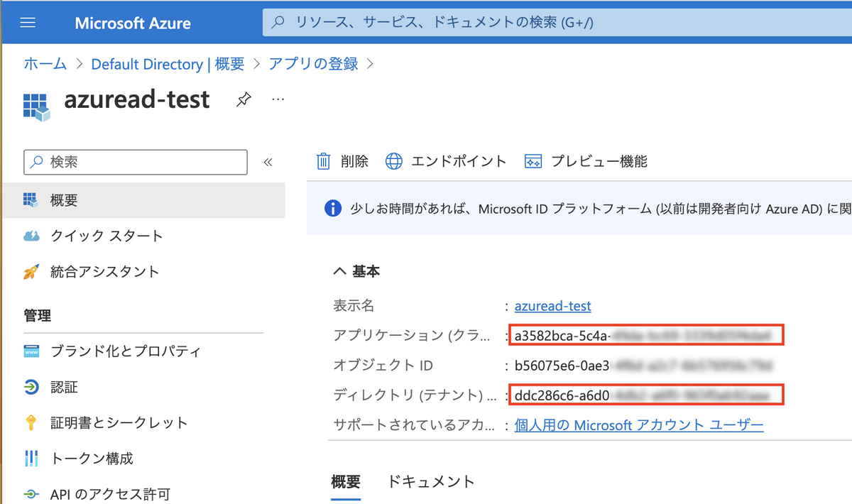This screenshot has width=852, height=504.
Task: Click the 概要 grid icon in sidebar
Action: [31, 200]
